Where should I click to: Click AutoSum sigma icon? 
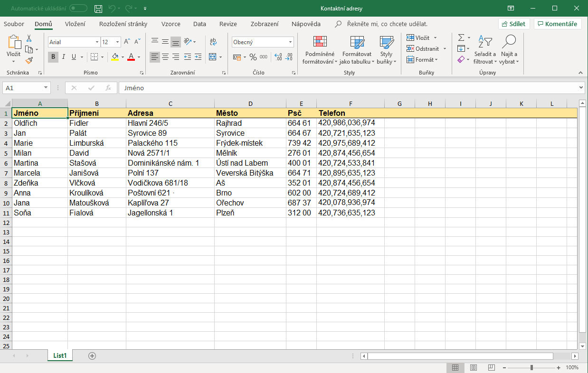point(461,37)
